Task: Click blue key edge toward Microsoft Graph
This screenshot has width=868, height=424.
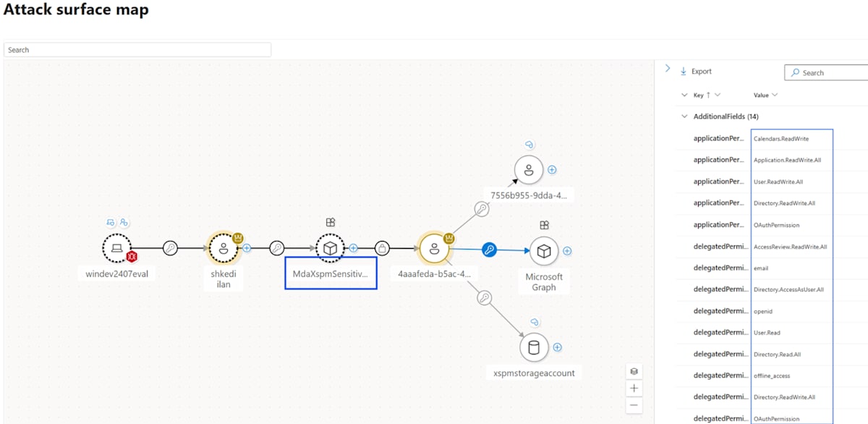Action: [x=489, y=250]
